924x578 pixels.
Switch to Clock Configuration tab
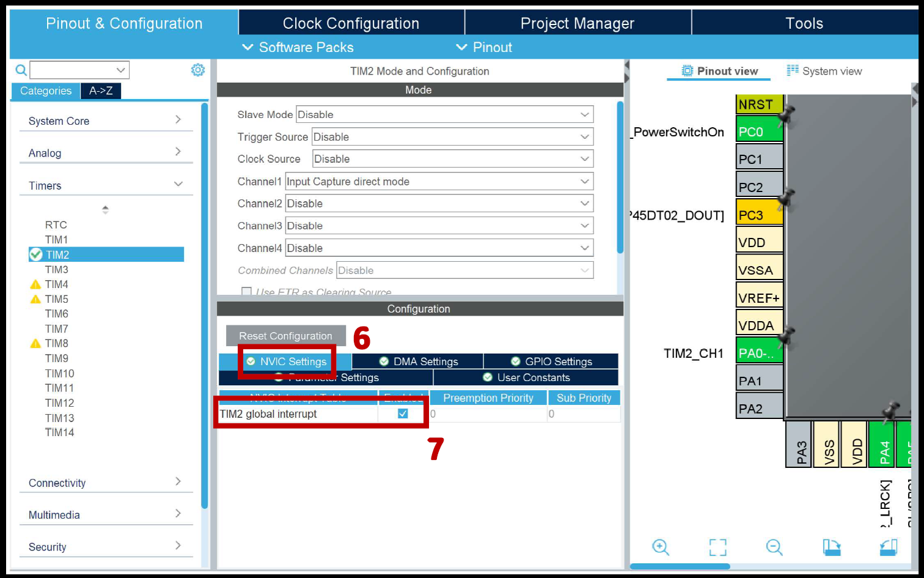351,23
